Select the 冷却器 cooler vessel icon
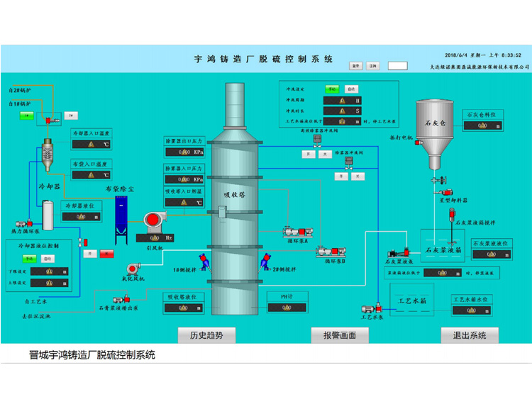The width and height of the screenshot is (532, 399). [x=48, y=154]
